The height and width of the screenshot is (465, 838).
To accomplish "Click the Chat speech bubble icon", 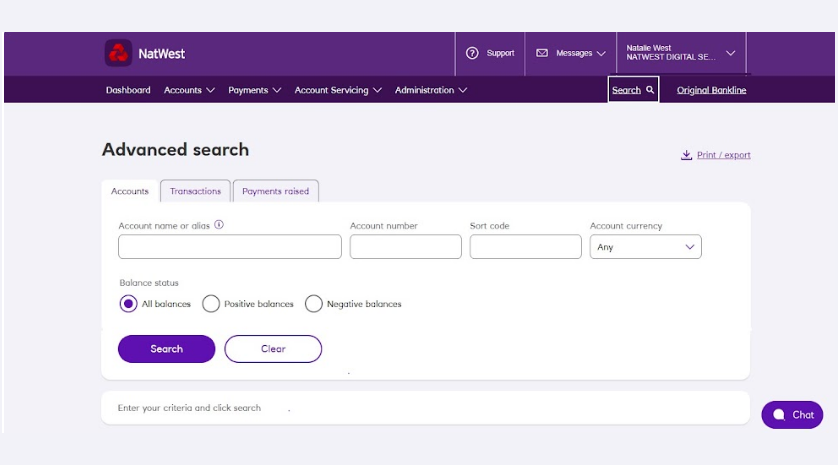I will [x=779, y=415].
